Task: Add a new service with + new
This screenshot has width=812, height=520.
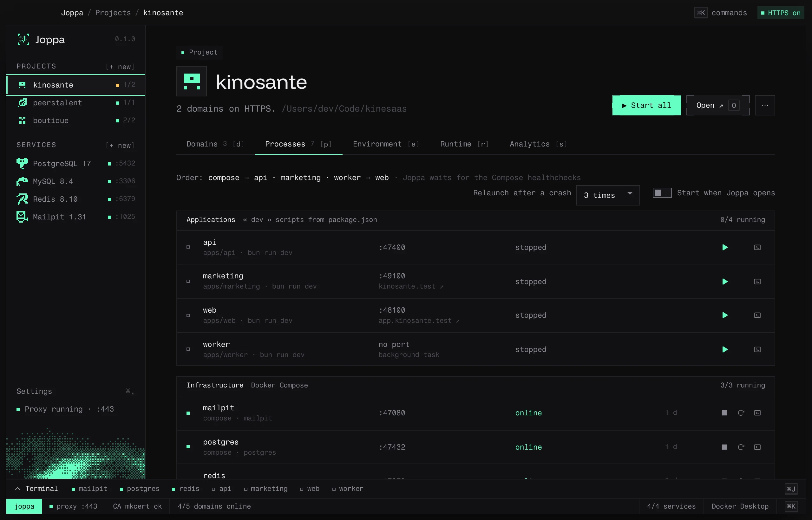Action: [x=120, y=146]
